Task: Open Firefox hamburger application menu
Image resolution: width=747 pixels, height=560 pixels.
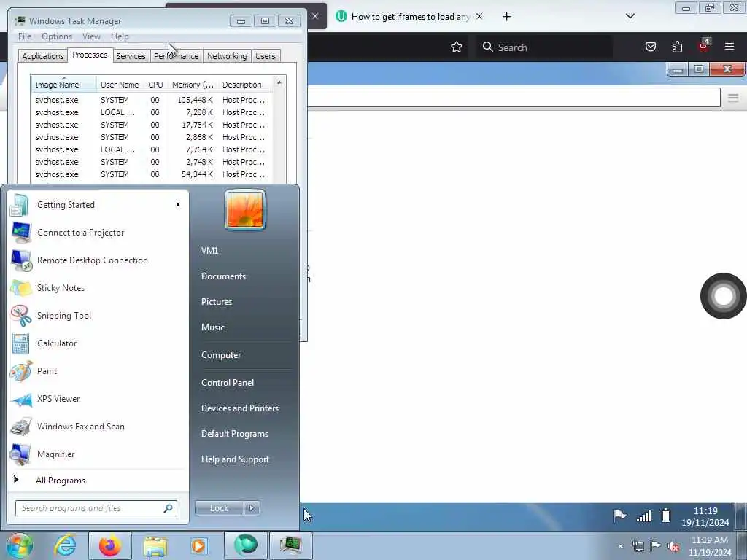Action: click(x=729, y=47)
